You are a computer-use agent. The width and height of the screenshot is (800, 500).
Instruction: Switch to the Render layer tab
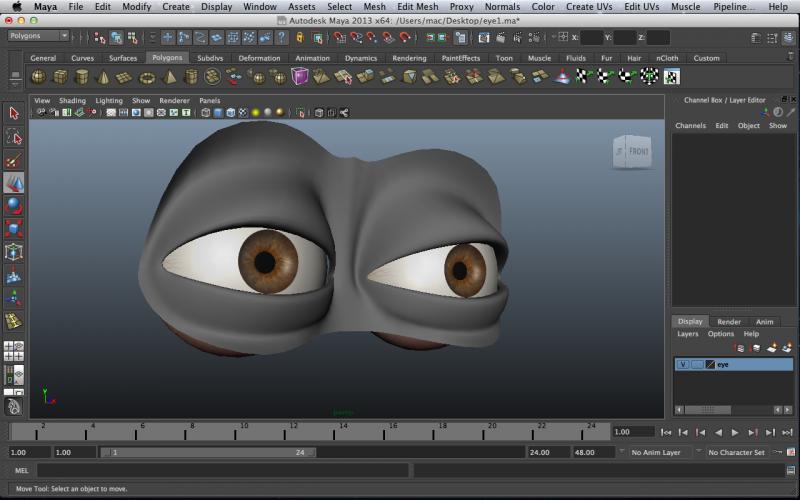[729, 321]
